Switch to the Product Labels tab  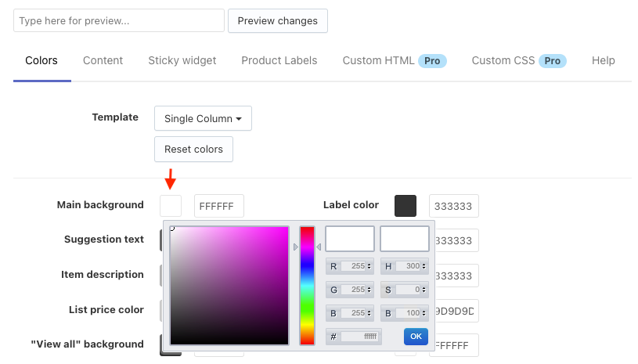[279, 60]
